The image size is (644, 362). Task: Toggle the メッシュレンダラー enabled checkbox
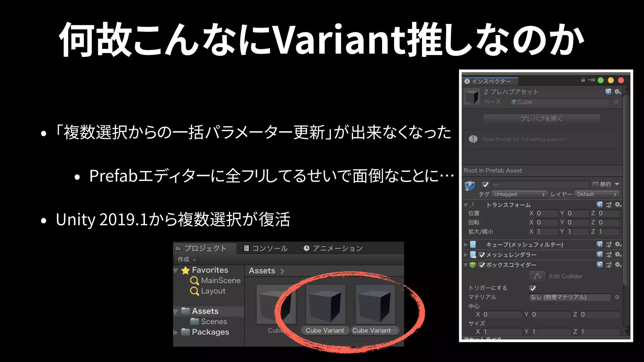click(x=482, y=255)
